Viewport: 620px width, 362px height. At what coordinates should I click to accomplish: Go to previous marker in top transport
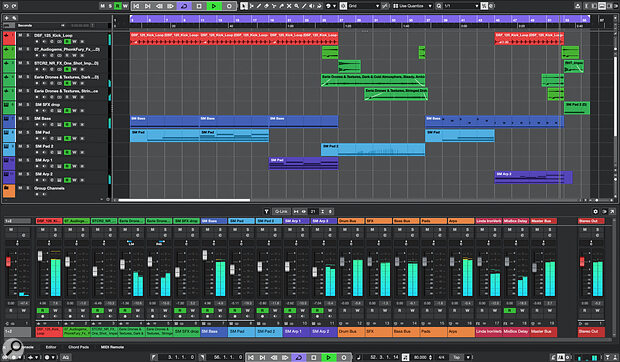point(136,6)
